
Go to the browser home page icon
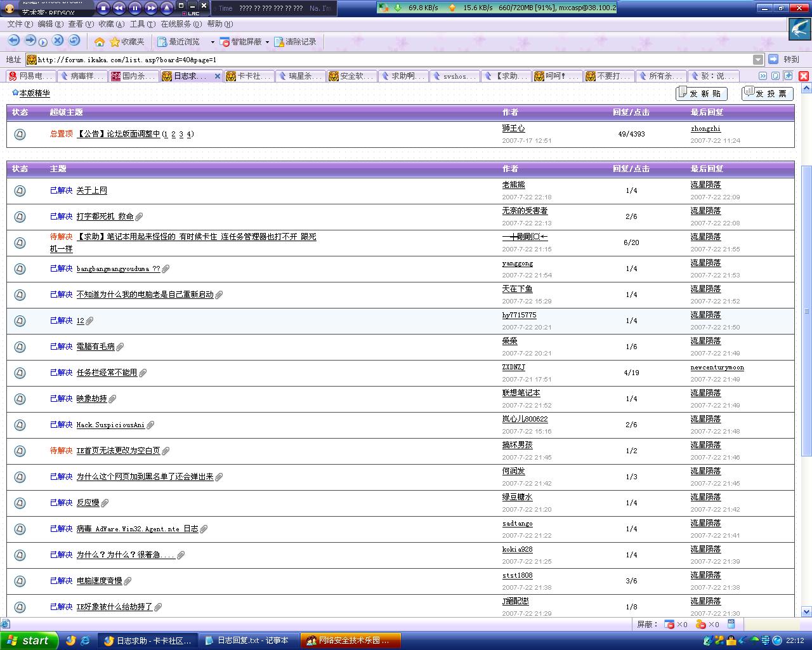pyautogui.click(x=99, y=42)
